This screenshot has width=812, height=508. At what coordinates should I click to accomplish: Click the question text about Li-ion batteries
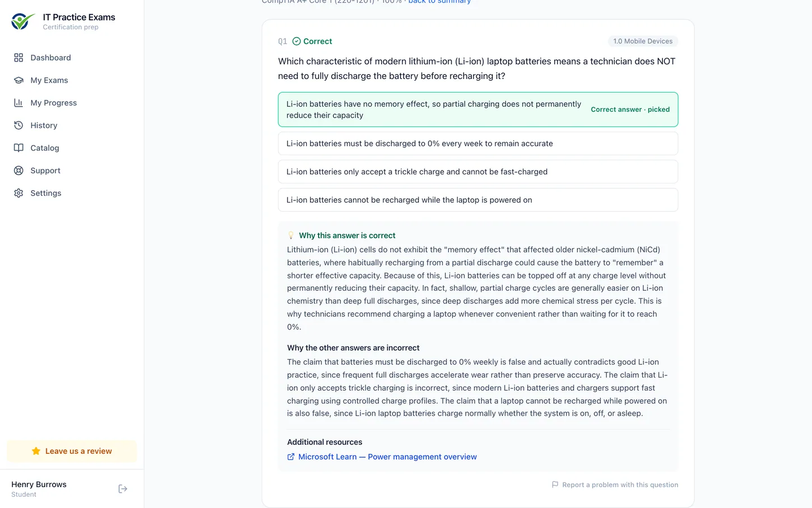476,68
